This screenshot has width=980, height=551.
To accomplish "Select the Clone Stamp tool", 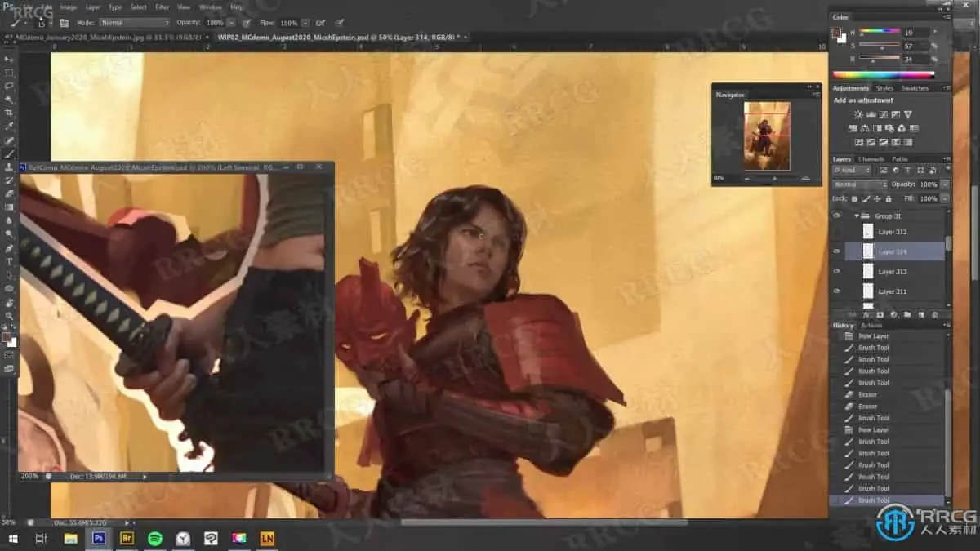I will click(x=10, y=167).
